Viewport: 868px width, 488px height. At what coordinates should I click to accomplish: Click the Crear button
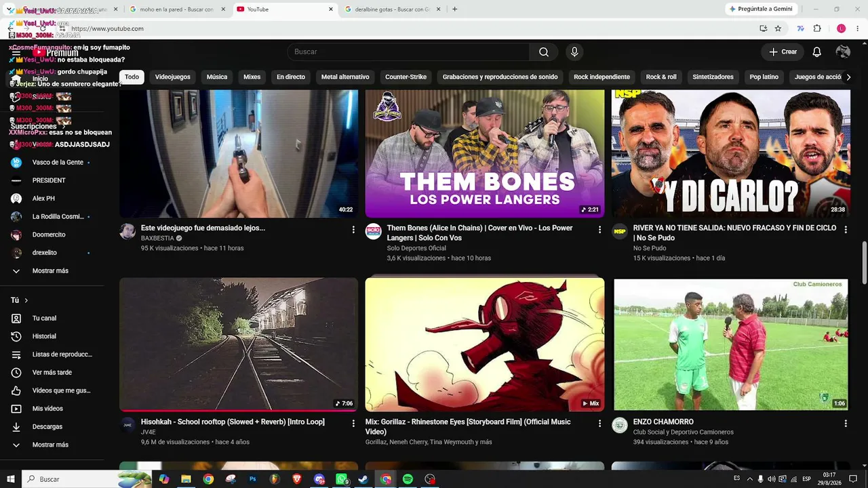783,52
